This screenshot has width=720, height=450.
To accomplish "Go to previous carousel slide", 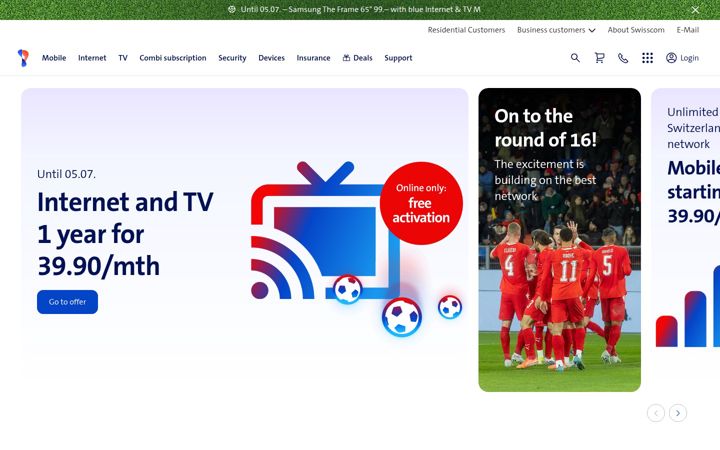I will coord(656,413).
